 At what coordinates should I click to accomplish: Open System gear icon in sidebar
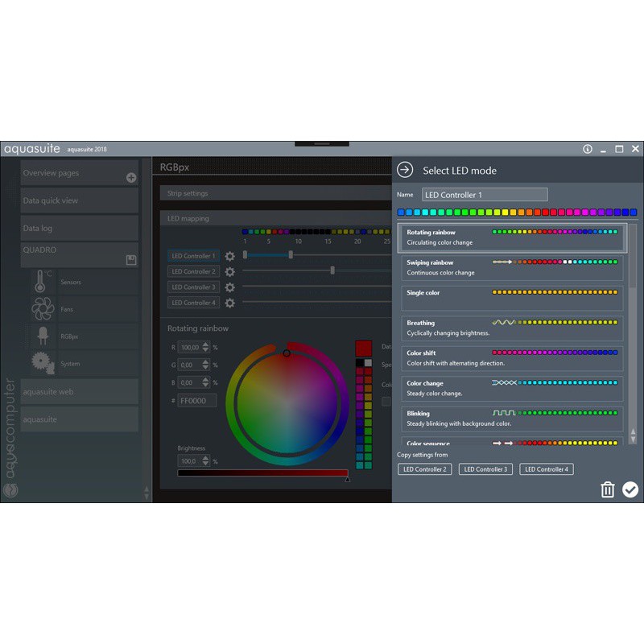coord(42,364)
